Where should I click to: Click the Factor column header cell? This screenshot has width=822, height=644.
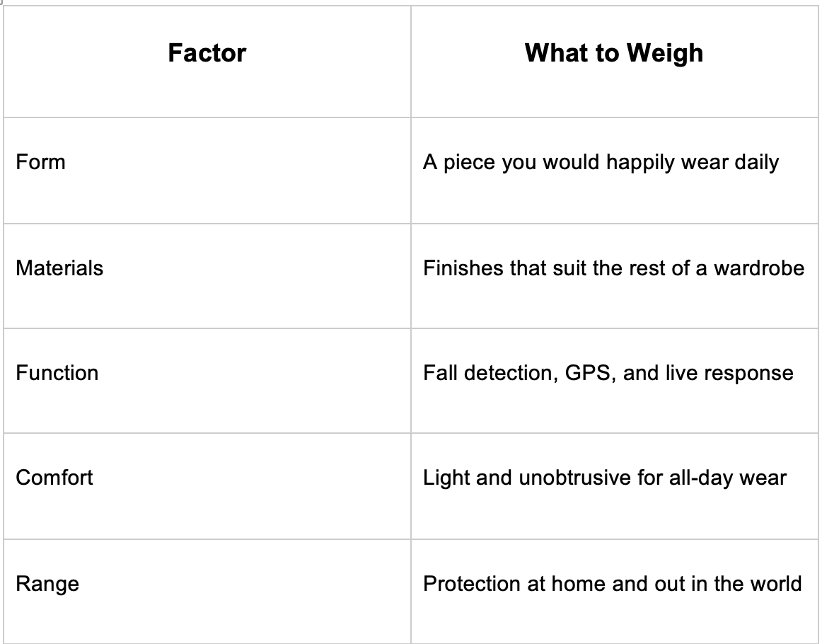point(207,62)
